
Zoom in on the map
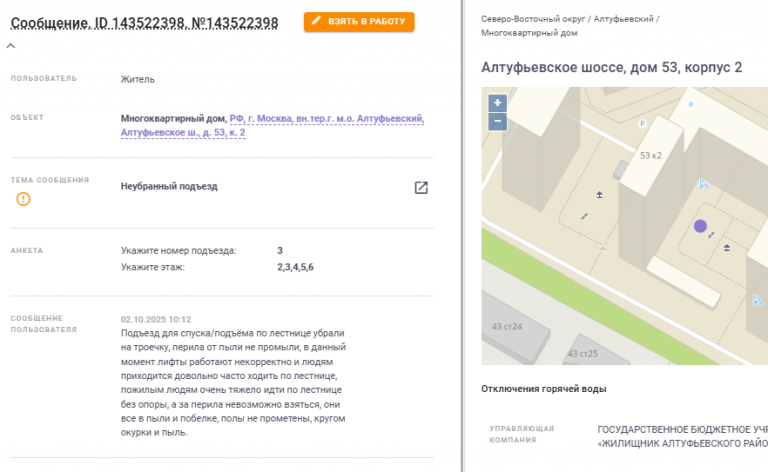[x=497, y=103]
